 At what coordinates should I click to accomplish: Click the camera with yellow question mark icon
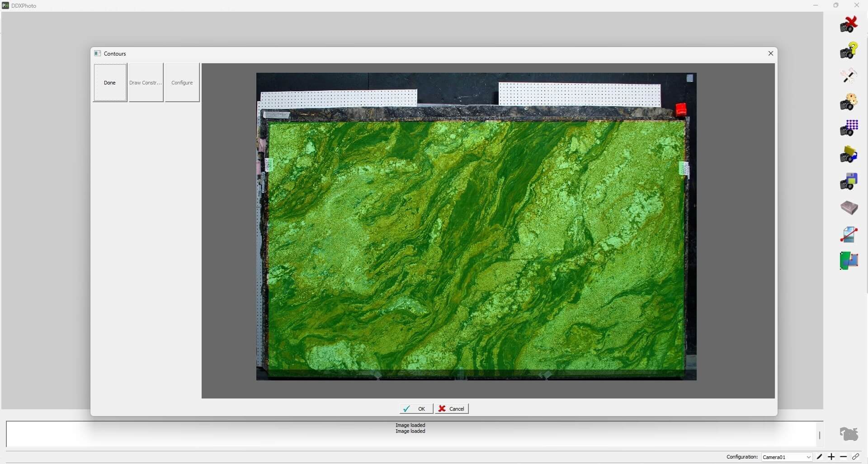click(x=849, y=50)
